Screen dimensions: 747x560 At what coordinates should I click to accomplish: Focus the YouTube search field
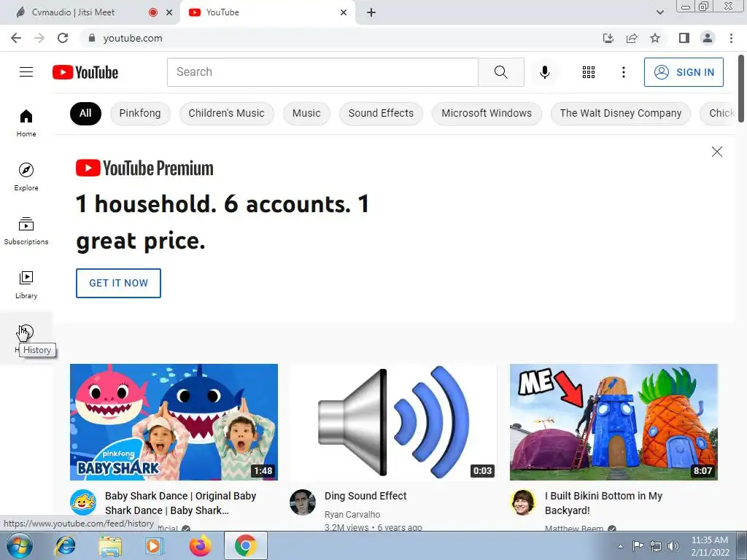pyautogui.click(x=322, y=72)
